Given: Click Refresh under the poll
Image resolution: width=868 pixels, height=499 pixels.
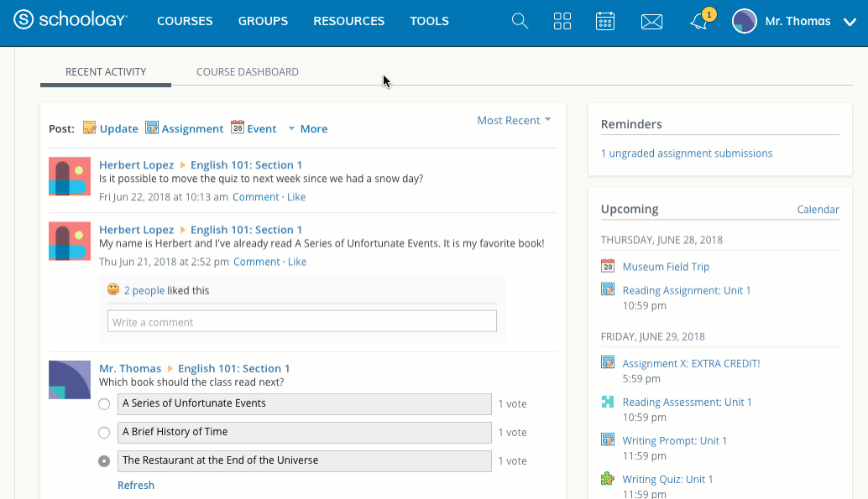Looking at the screenshot, I should (136, 486).
